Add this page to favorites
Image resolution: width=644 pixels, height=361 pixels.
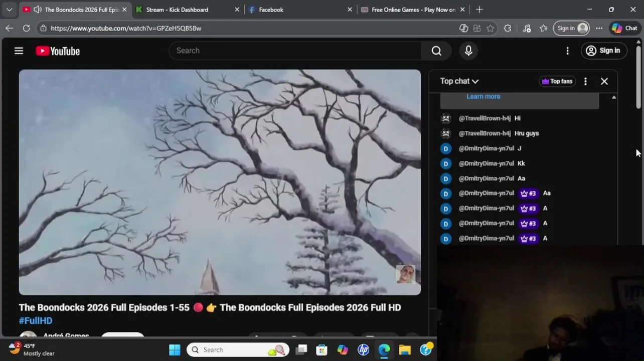490,28
